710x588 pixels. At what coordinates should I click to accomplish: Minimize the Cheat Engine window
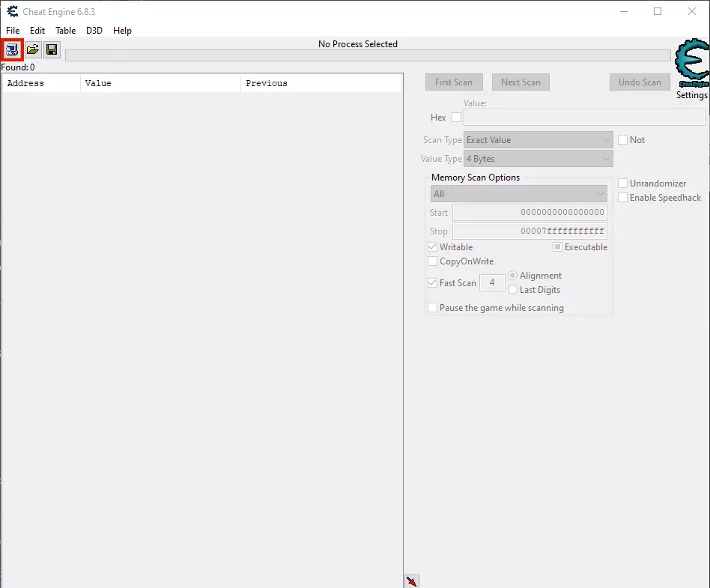pyautogui.click(x=624, y=11)
